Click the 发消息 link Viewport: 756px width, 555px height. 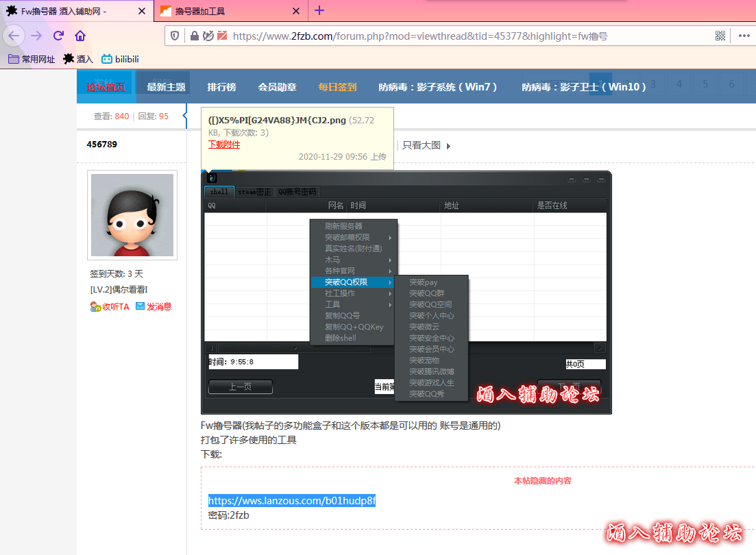click(154, 307)
